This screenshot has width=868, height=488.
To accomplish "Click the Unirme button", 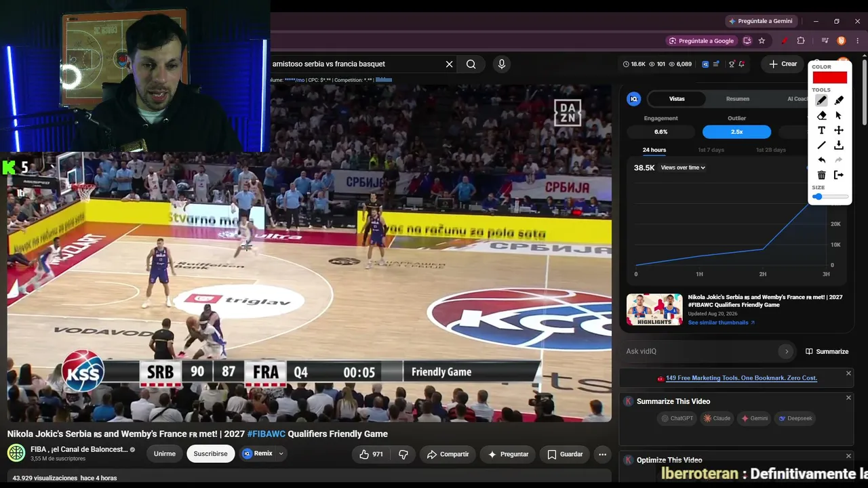I will point(165,454).
